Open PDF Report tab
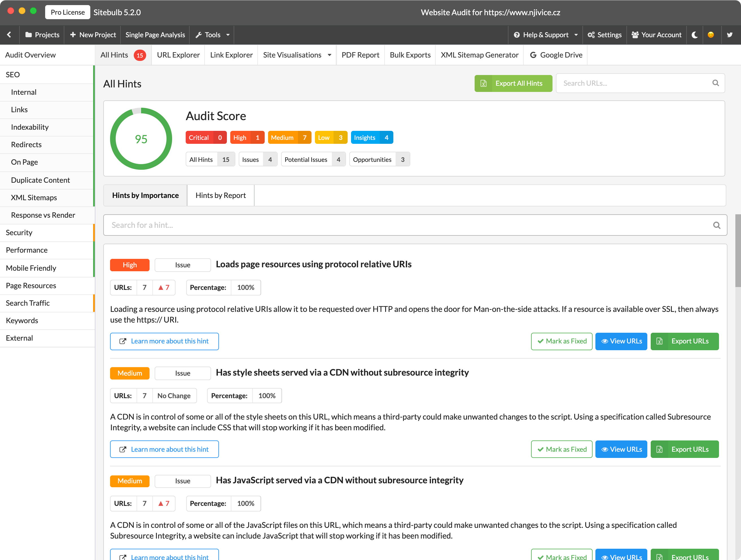This screenshot has height=560, width=741. (359, 55)
